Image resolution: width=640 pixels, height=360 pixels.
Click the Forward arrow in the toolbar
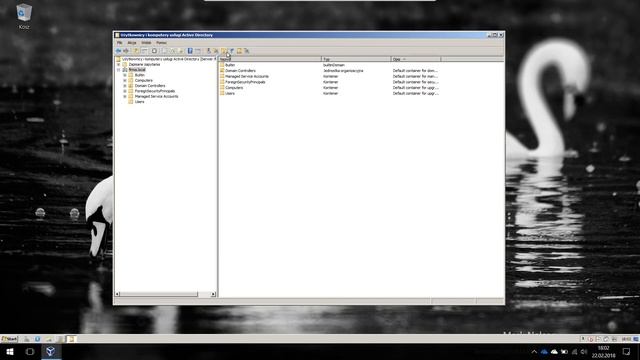point(126,51)
